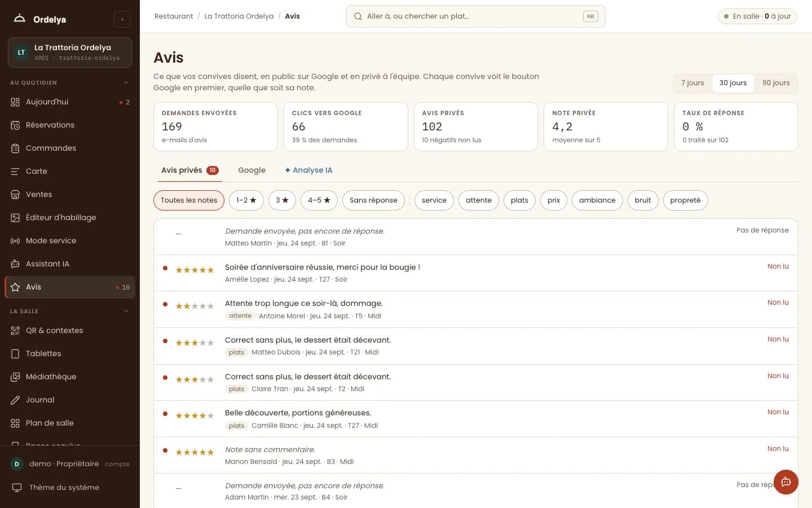Click the En salle status pill
Image resolution: width=812 pixels, height=508 pixels.
[757, 16]
